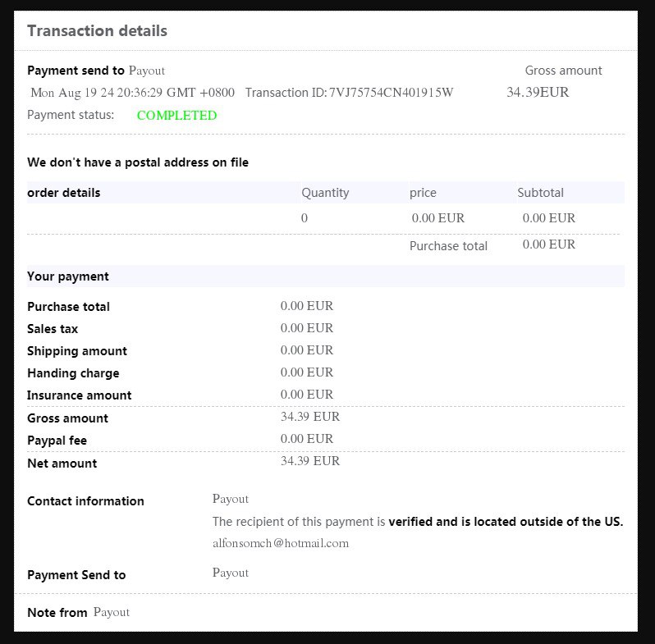Click the Quantity column header
This screenshot has width=655, height=644.
(x=325, y=193)
